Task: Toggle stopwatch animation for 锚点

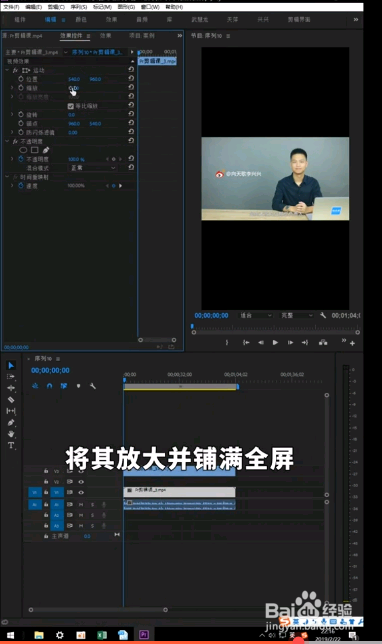Action: coord(21,123)
